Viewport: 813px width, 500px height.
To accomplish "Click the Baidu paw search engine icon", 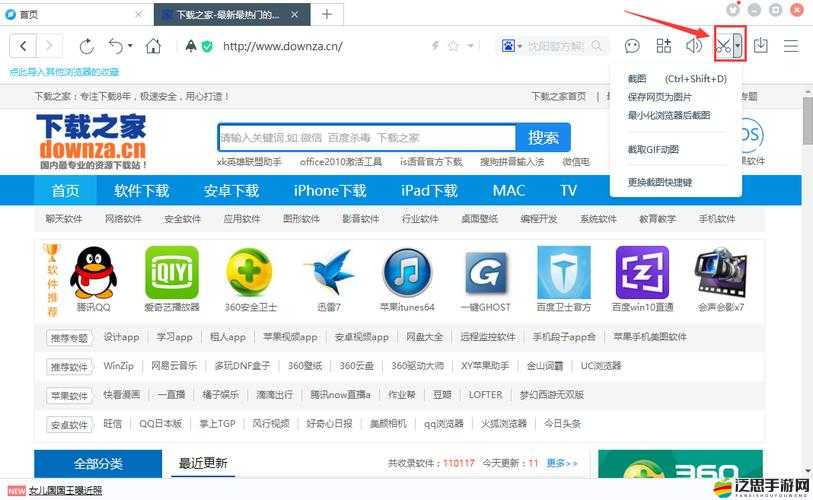I will [x=508, y=46].
